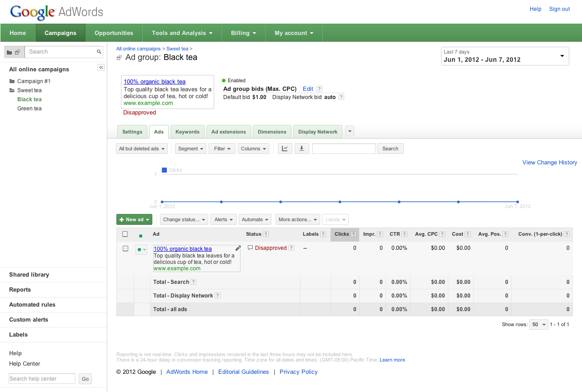Switch to the Display Network tab

pos(318,132)
